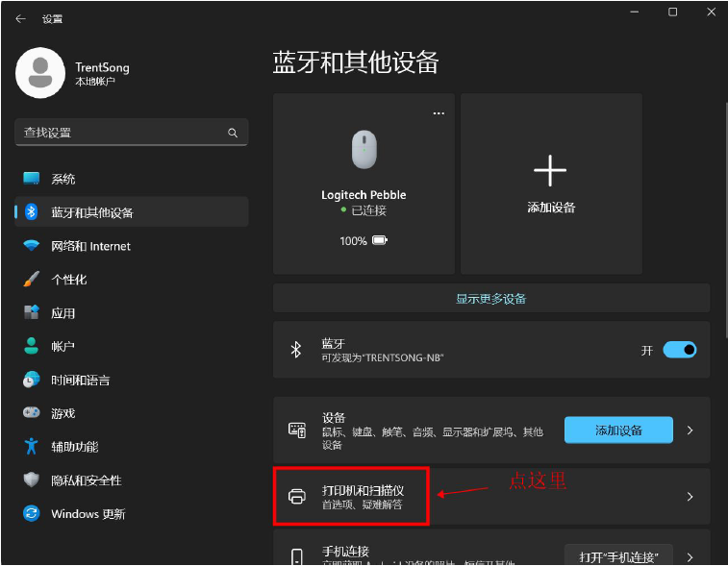
Task: Click the 隐私和安全性 shield icon
Action: click(x=31, y=480)
